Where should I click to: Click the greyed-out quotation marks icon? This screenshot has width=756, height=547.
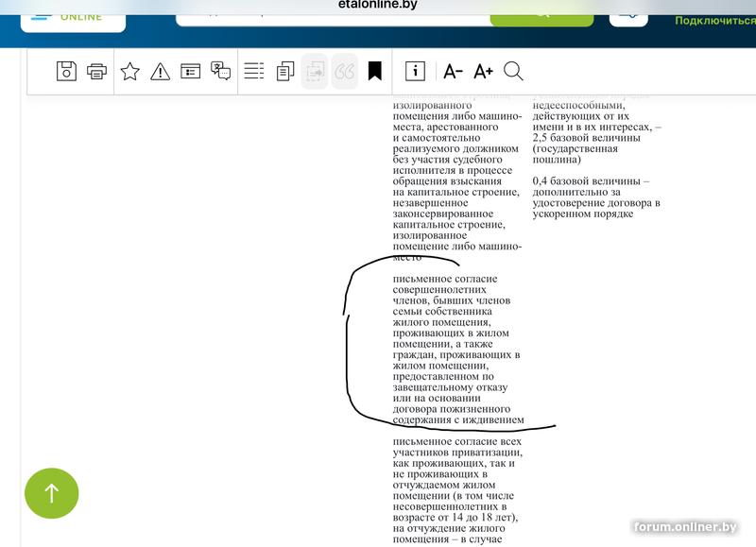[344, 71]
